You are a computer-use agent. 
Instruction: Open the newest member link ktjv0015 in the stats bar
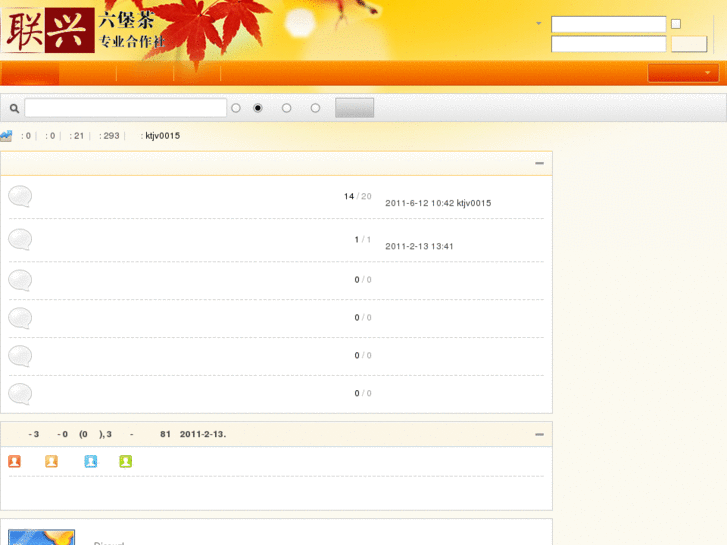click(x=162, y=136)
